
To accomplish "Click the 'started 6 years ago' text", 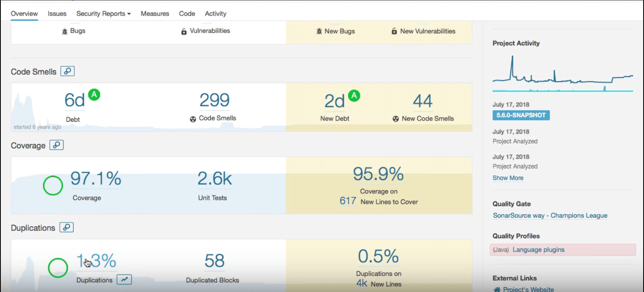I will (37, 127).
